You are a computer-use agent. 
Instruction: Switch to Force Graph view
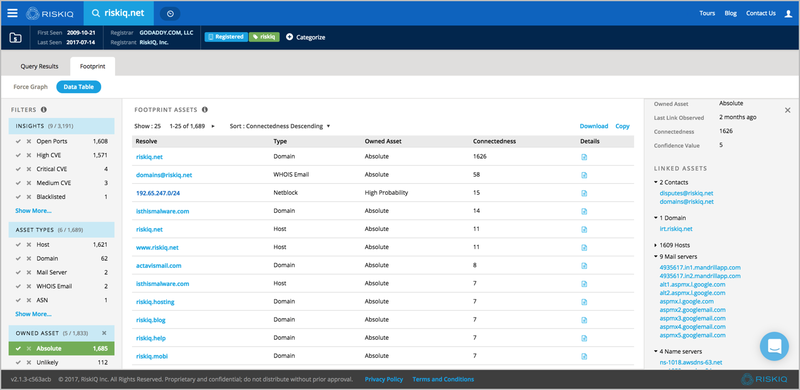[x=31, y=87]
